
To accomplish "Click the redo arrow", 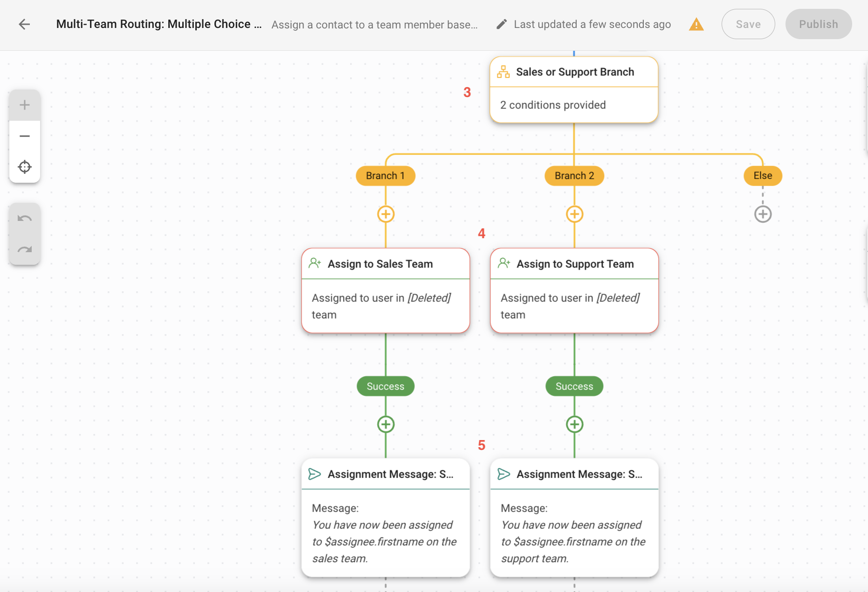I will (25, 249).
